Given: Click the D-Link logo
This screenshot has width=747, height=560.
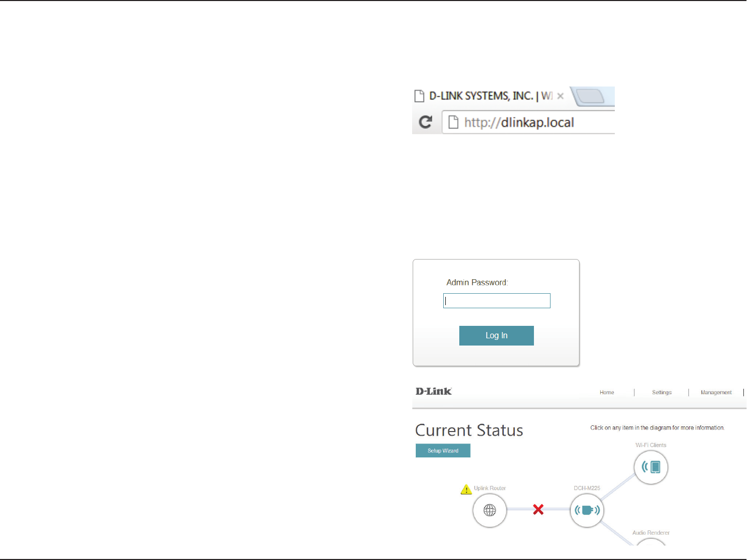Looking at the screenshot, I should pyautogui.click(x=434, y=391).
